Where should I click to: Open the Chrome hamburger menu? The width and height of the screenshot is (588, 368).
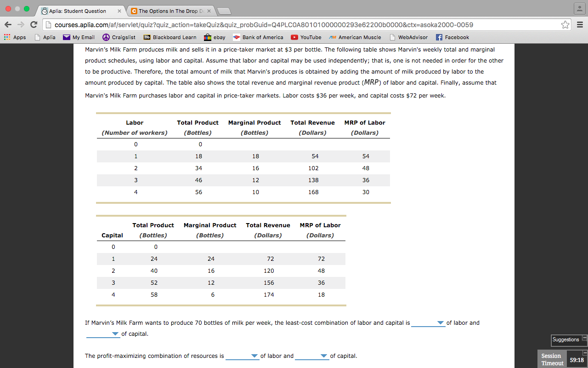[579, 25]
